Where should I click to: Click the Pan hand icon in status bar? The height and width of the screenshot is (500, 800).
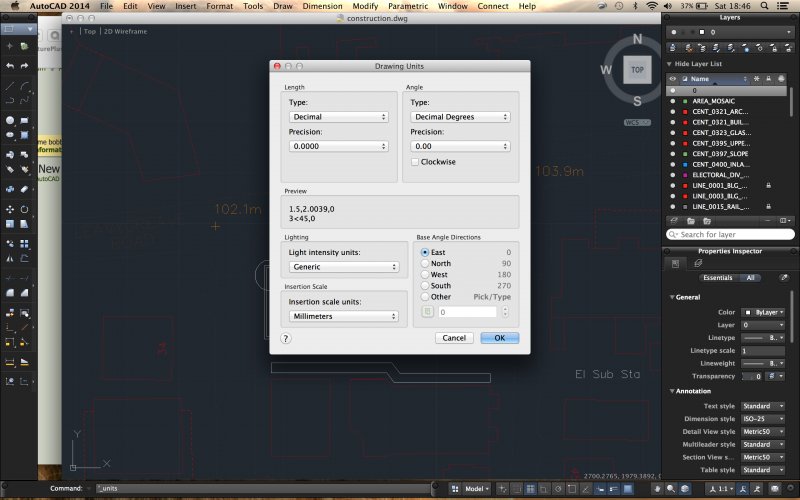point(657,489)
